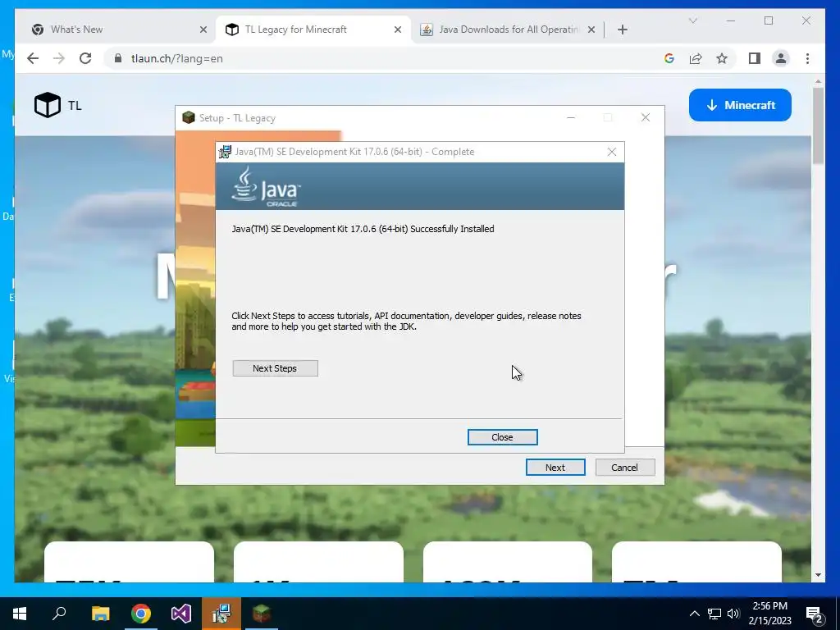Go back in browser history
The image size is (840, 630).
tap(33, 58)
